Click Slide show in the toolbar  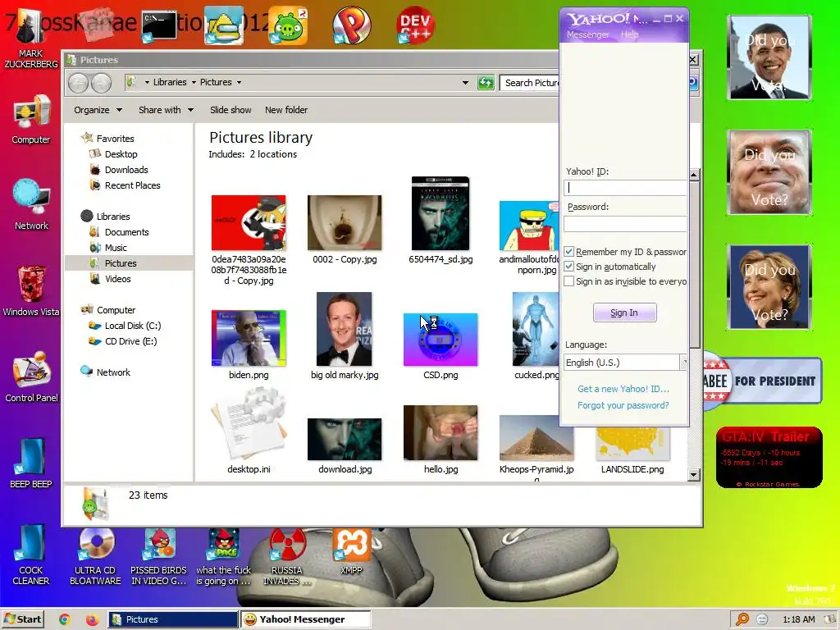coord(231,110)
